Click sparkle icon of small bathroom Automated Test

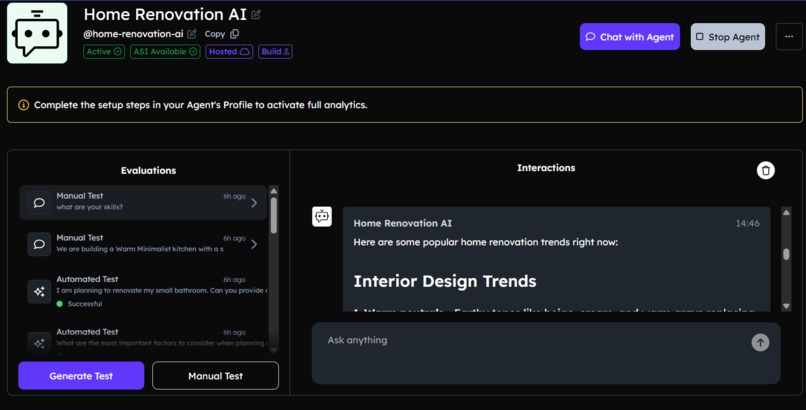(39, 292)
